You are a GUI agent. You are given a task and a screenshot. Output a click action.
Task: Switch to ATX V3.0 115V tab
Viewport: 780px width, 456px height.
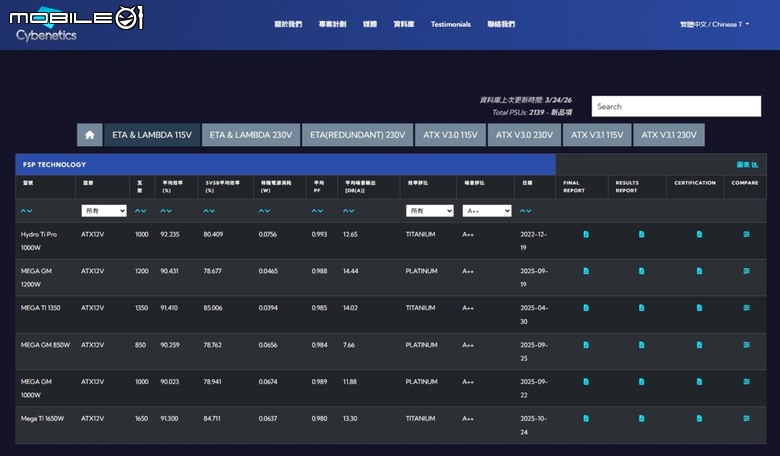coord(450,135)
